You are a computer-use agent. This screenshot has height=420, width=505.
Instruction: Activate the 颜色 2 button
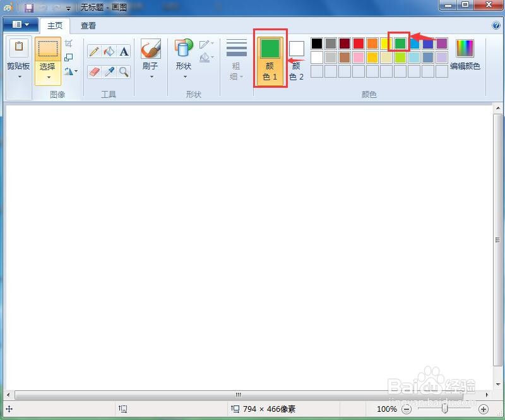pos(296,61)
